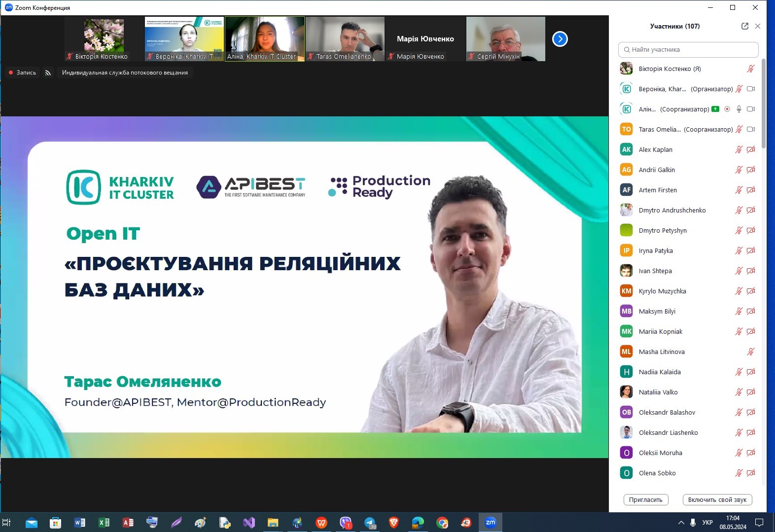Close the participants panel
This screenshot has height=532, width=775.
click(758, 26)
